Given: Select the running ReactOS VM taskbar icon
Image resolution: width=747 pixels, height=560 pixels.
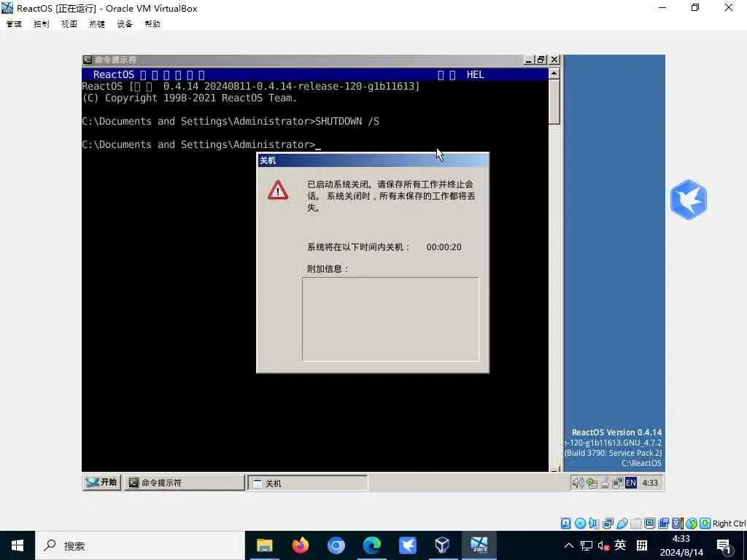Looking at the screenshot, I should [479, 545].
